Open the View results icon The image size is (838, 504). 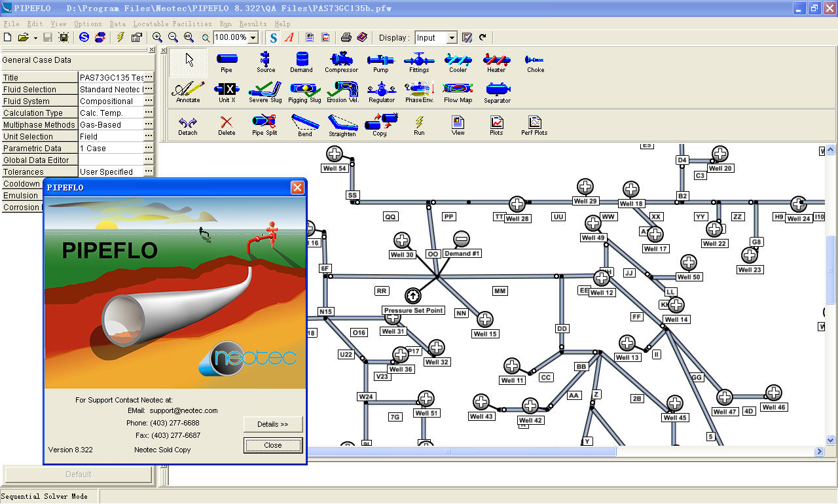[458, 125]
